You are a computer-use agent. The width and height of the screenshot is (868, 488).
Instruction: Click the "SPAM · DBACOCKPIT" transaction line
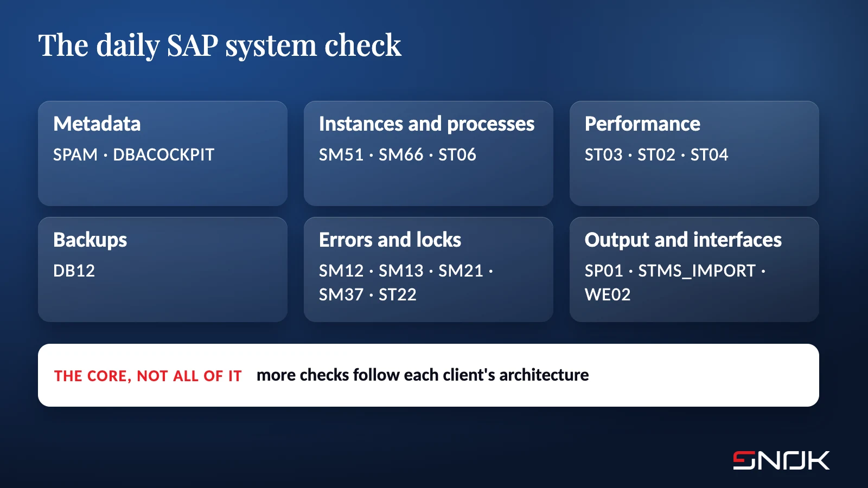point(134,155)
